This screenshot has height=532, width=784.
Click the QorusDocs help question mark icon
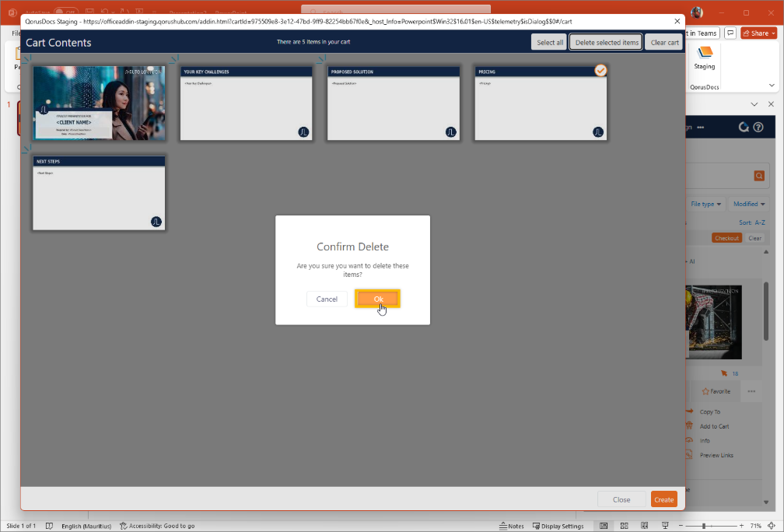[758, 128]
